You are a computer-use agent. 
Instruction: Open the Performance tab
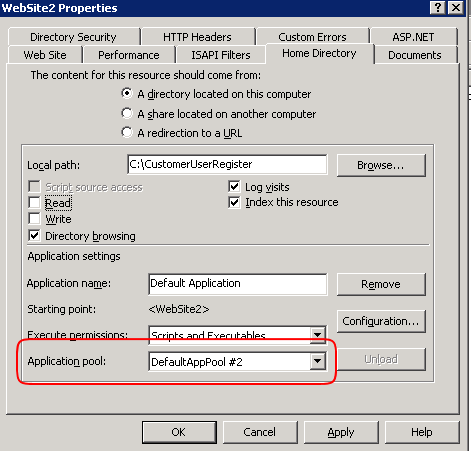129,55
